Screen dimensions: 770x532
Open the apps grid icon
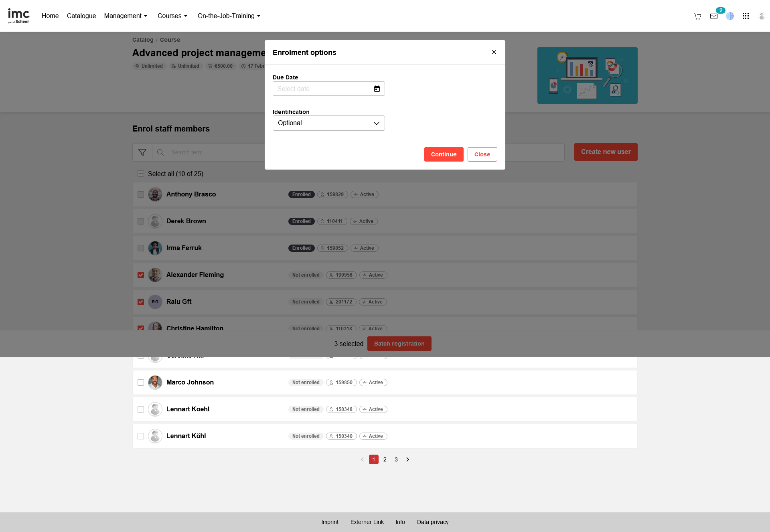pos(746,16)
